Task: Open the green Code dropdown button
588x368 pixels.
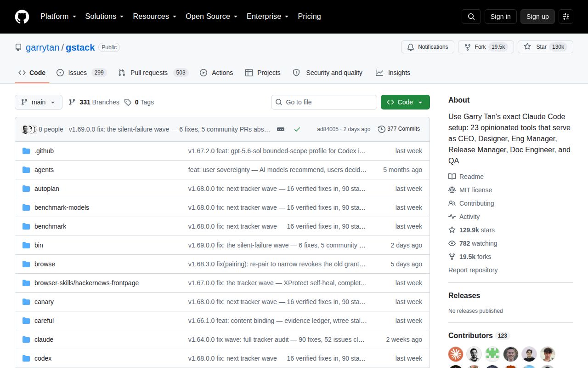Action: pyautogui.click(x=405, y=102)
